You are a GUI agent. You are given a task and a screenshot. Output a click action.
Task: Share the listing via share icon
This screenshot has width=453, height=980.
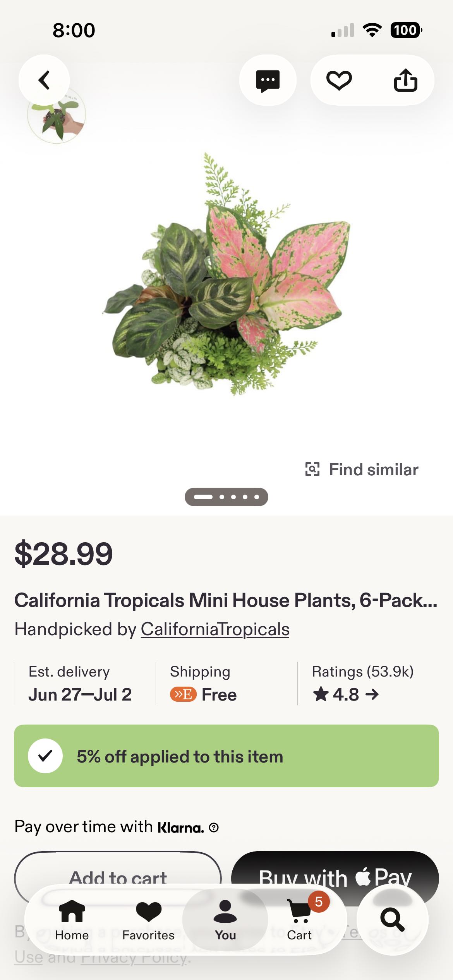point(405,80)
